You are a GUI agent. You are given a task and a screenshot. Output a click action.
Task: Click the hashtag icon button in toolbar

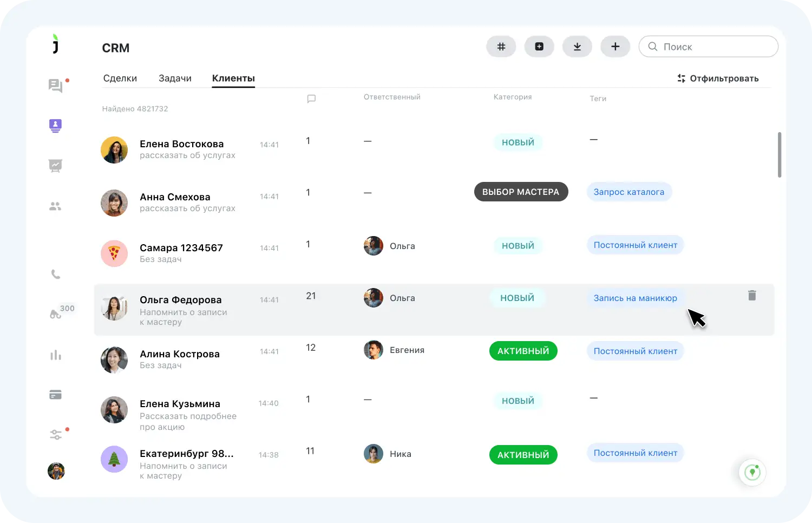pyautogui.click(x=501, y=47)
